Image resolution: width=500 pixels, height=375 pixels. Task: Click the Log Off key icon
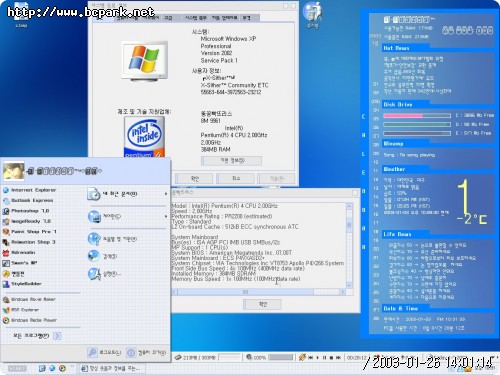point(92,352)
